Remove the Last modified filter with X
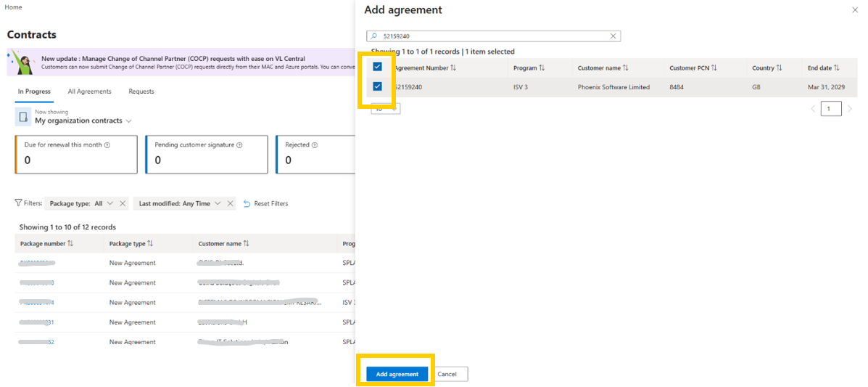868x387 pixels. pyautogui.click(x=230, y=203)
